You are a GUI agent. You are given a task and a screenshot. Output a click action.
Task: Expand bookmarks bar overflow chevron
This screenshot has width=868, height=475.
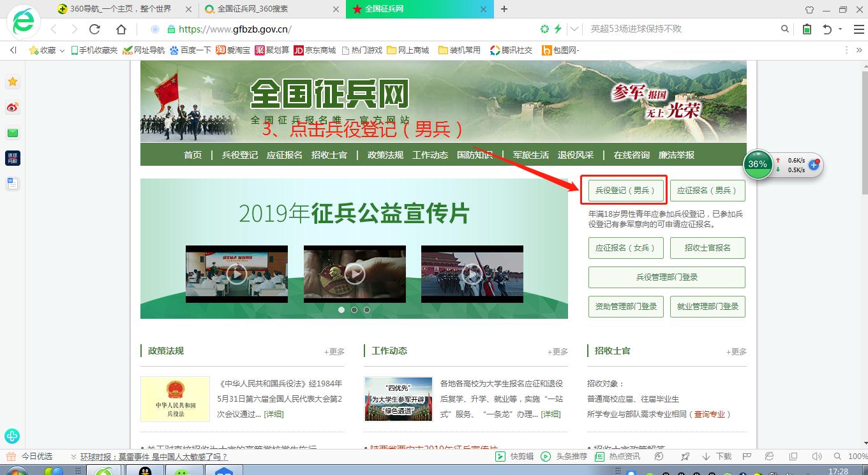[x=858, y=50]
